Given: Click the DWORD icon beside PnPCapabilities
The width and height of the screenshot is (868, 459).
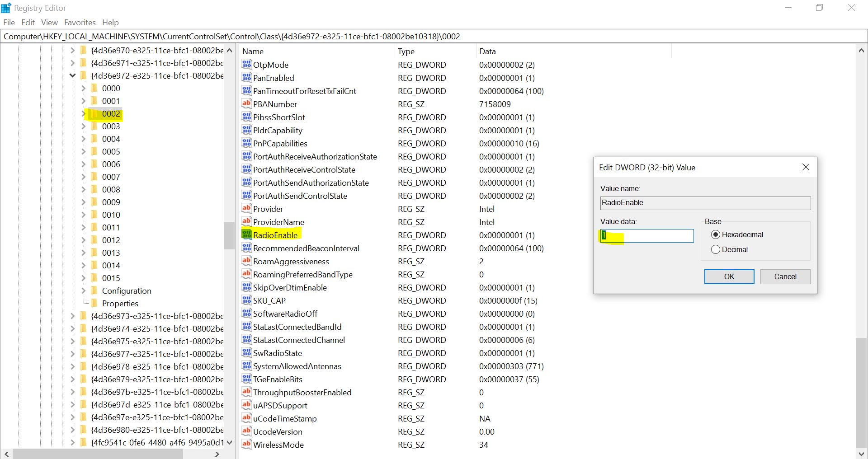Looking at the screenshot, I should [x=246, y=143].
